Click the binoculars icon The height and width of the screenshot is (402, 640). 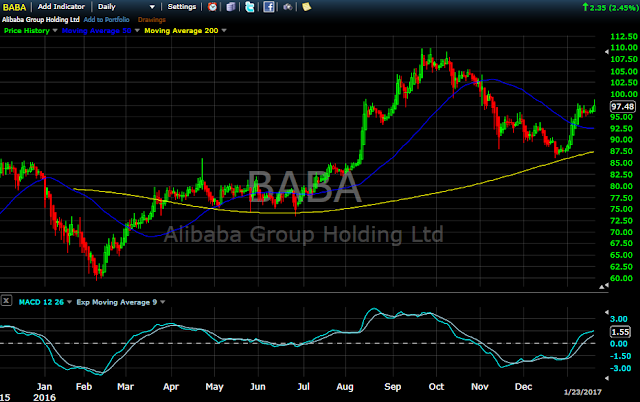288,7
